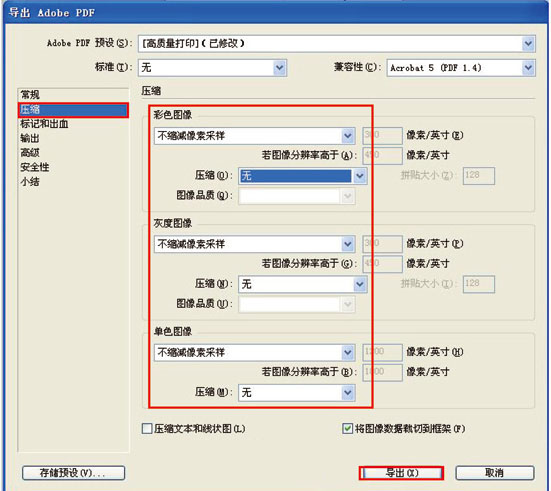Screen dimensions: 551x491
Task: Select 压缩 in the left category list
Action: pos(73,110)
